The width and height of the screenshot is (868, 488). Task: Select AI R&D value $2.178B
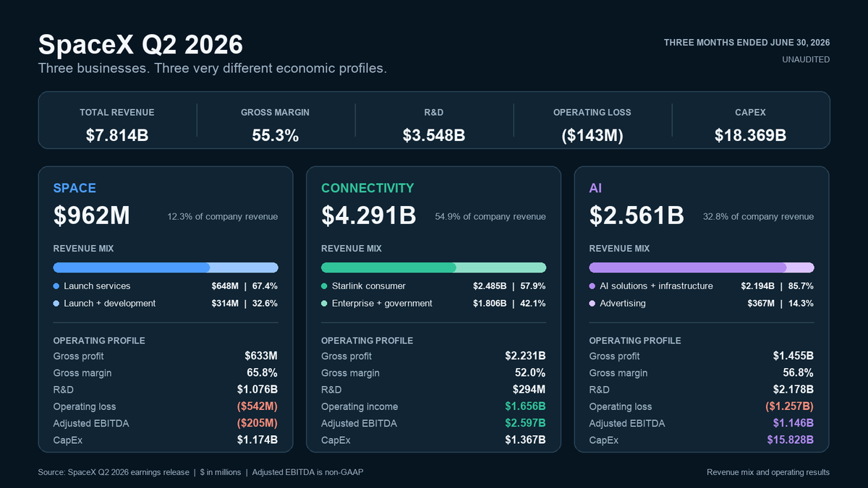(x=793, y=390)
